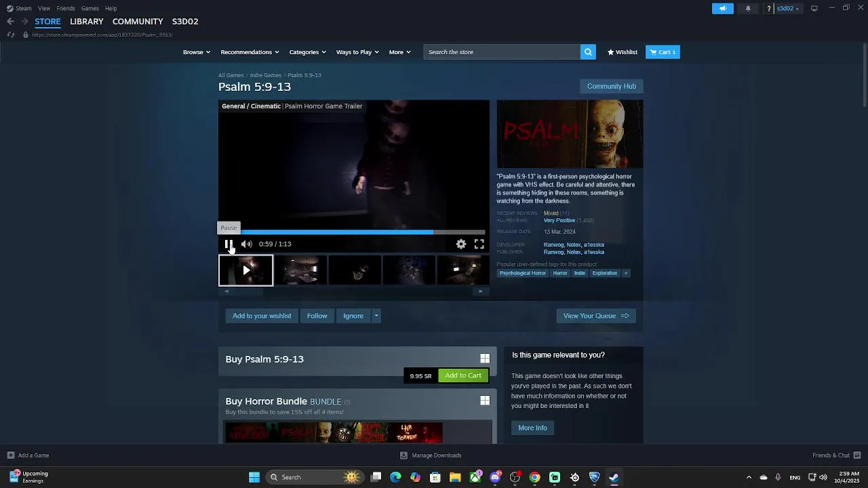Viewport: 868px width, 488px height.
Task: Open File Explorer from taskbar
Action: tap(455, 477)
